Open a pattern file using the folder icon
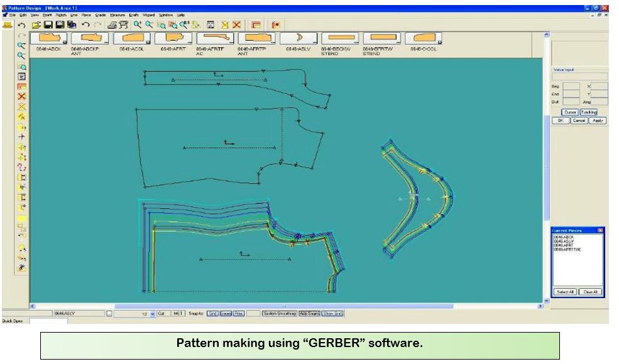Viewport: 619px width, 364px height. point(36,23)
